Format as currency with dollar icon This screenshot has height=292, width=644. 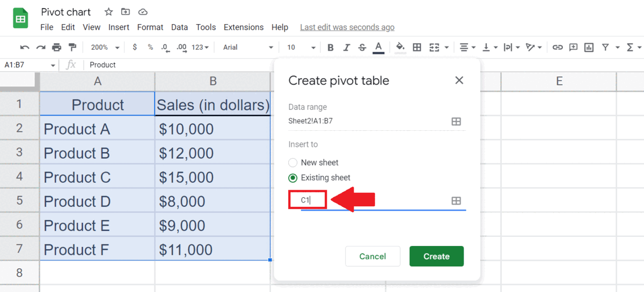(x=134, y=47)
